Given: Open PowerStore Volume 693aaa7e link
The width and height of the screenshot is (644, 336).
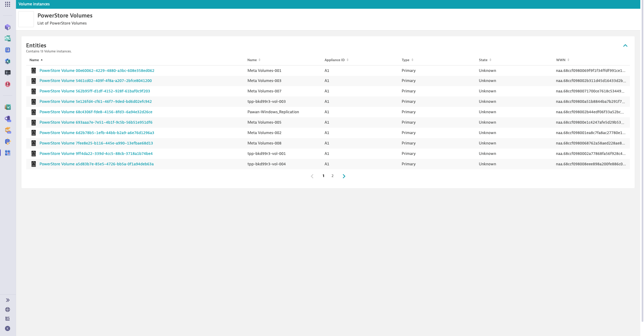Looking at the screenshot, I should click(x=96, y=122).
